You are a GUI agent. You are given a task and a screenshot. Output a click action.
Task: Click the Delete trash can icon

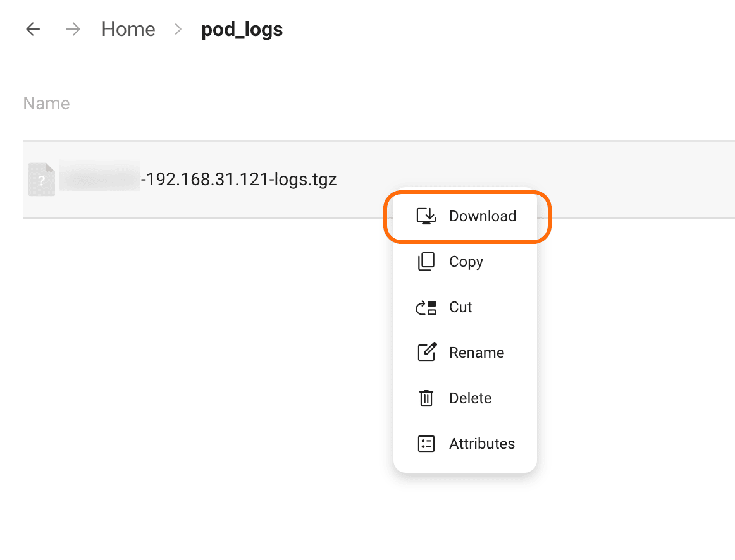coord(428,398)
